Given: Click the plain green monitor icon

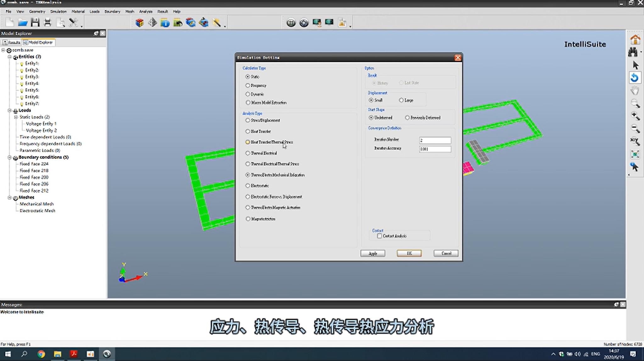Looking at the screenshot, I should (x=329, y=22).
